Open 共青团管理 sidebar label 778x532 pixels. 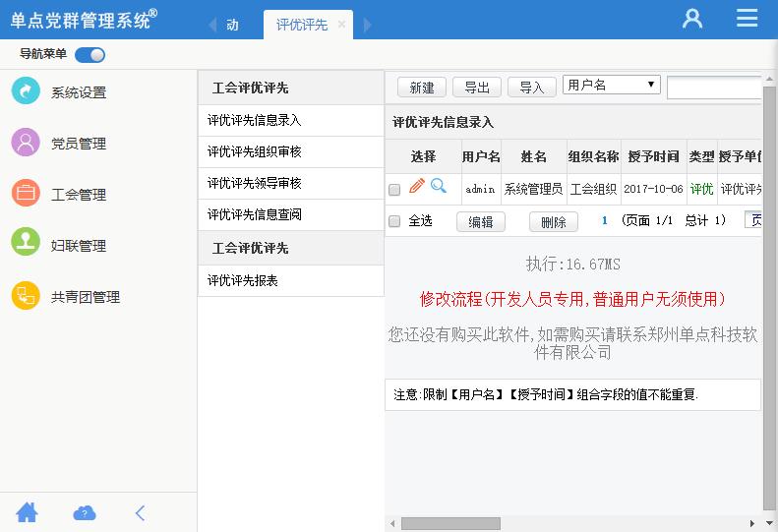click(86, 297)
